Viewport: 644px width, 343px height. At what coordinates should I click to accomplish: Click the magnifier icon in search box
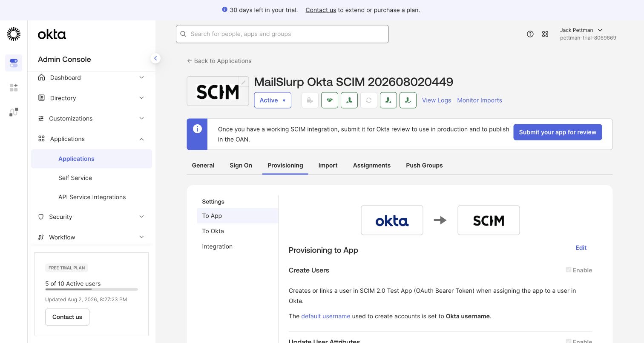184,34
